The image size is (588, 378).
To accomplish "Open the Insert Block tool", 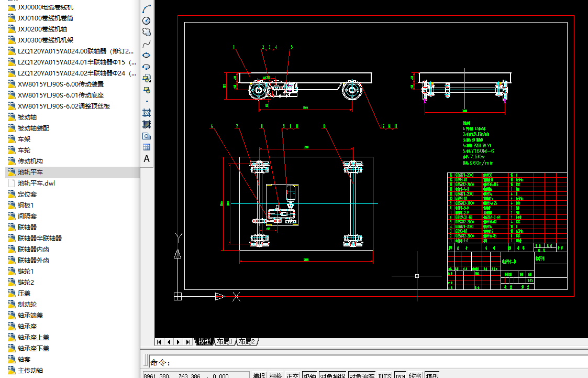I will (x=147, y=78).
